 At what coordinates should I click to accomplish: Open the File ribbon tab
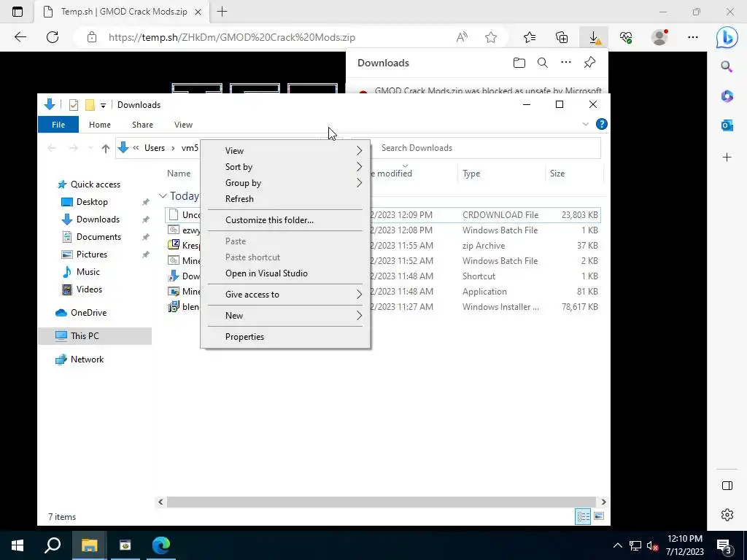(x=58, y=125)
